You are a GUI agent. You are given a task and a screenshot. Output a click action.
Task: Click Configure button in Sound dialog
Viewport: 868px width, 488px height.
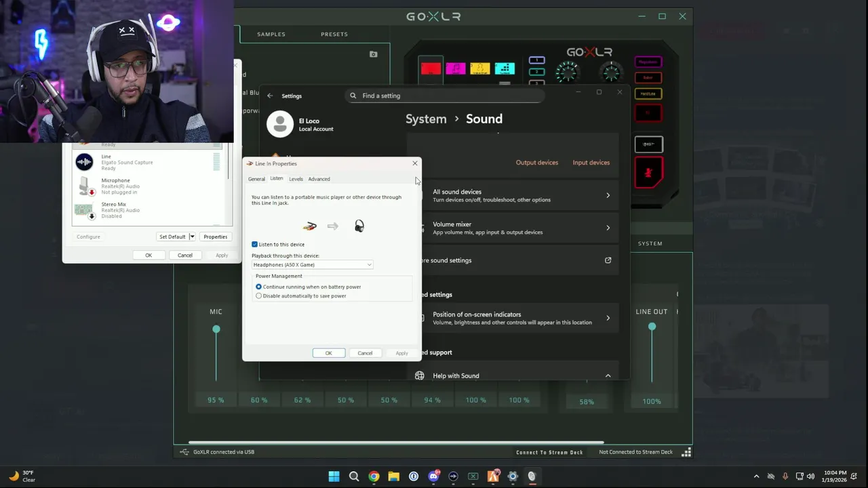tap(88, 237)
